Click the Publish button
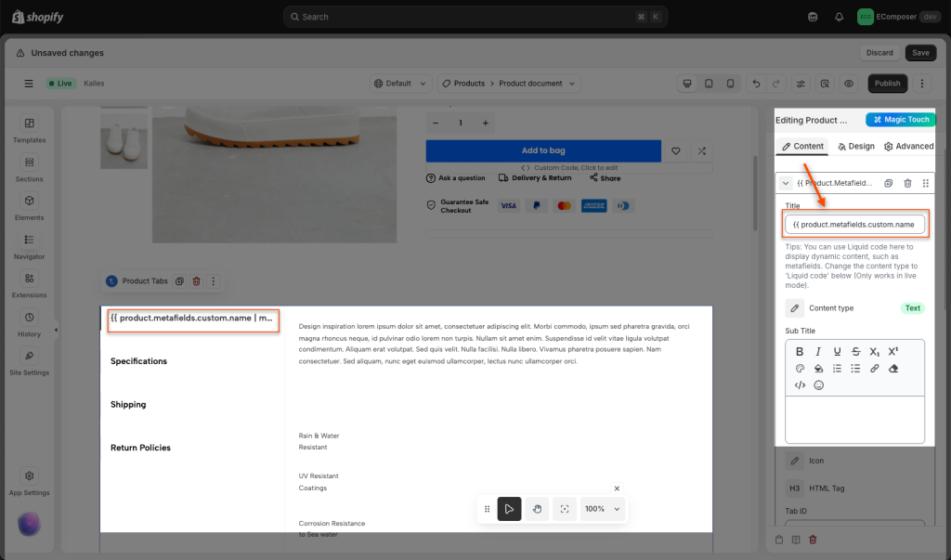951x560 pixels. click(887, 84)
